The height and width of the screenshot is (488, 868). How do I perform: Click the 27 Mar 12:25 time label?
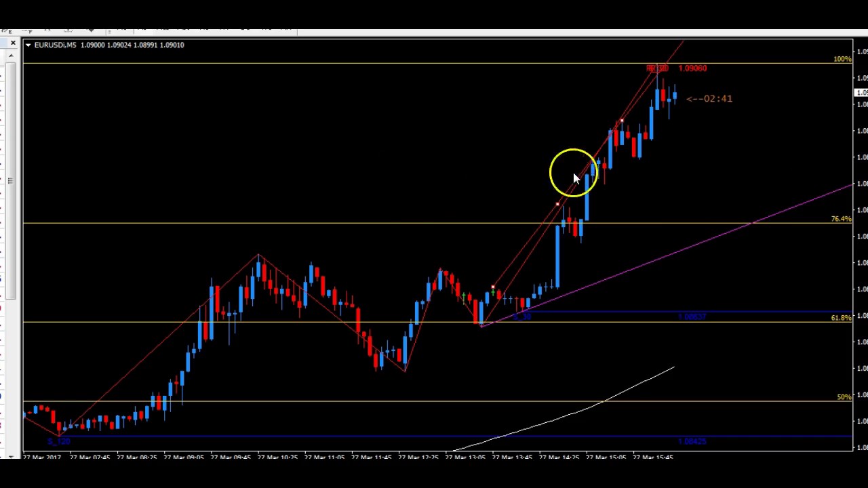pyautogui.click(x=418, y=457)
